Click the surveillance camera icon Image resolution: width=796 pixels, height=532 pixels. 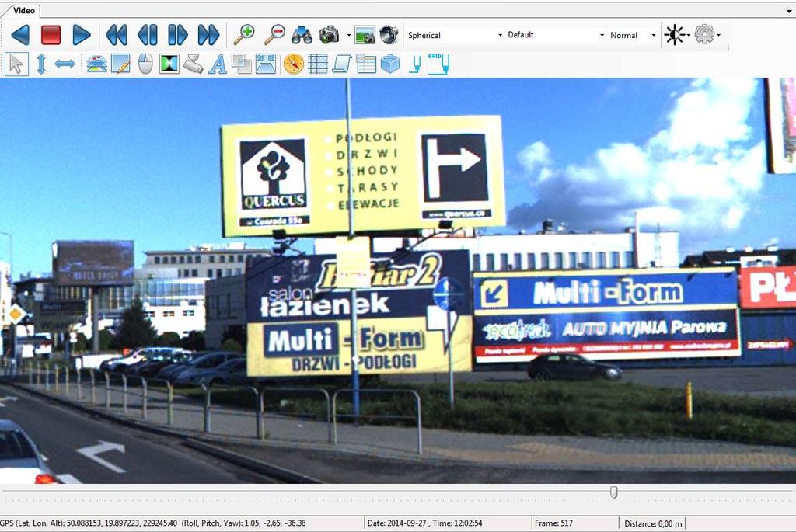[194, 64]
